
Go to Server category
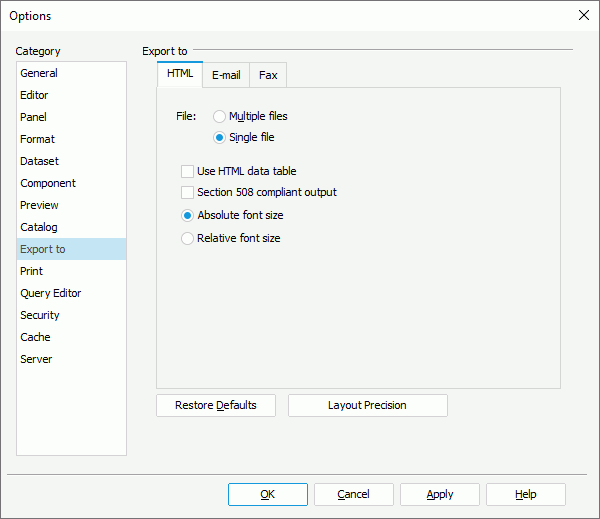pyautogui.click(x=71, y=359)
